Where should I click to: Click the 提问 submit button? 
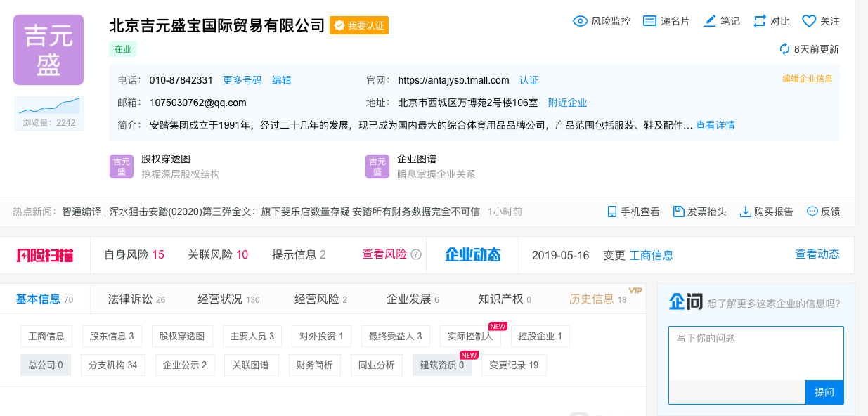tap(824, 392)
